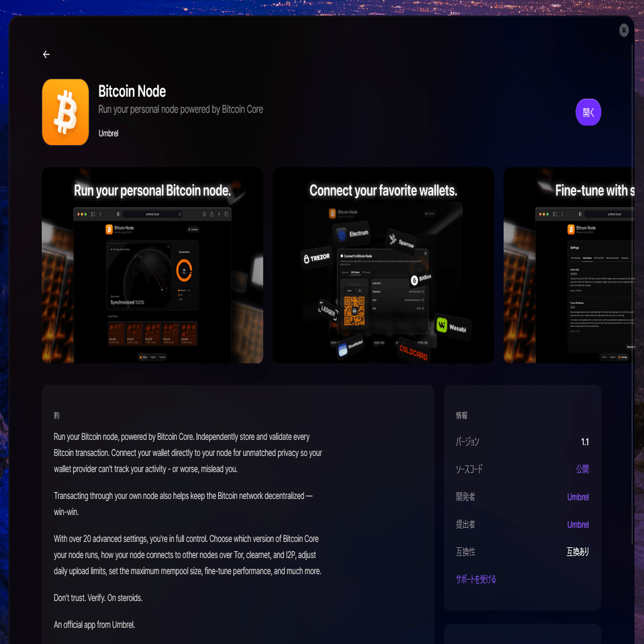
Task: Open the 公開 source code link
Action: click(582, 469)
